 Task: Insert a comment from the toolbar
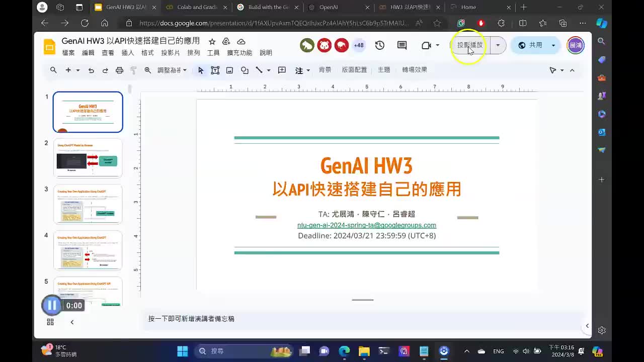[x=282, y=70]
